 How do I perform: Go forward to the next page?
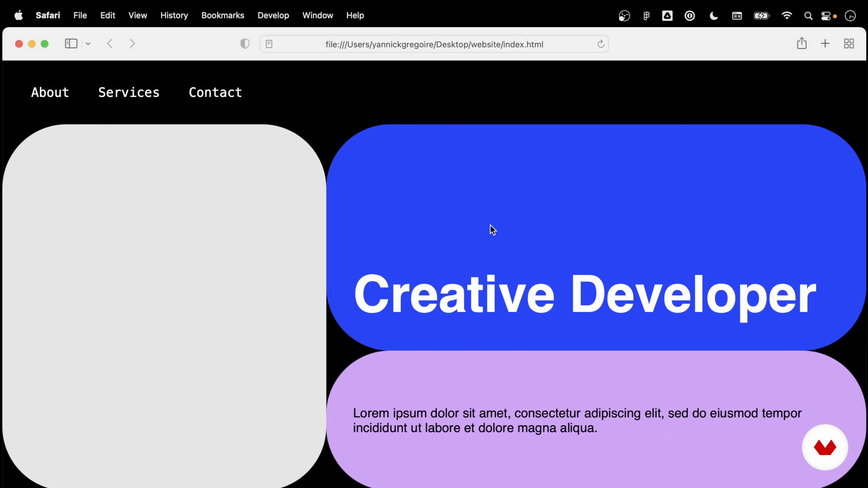tap(132, 44)
